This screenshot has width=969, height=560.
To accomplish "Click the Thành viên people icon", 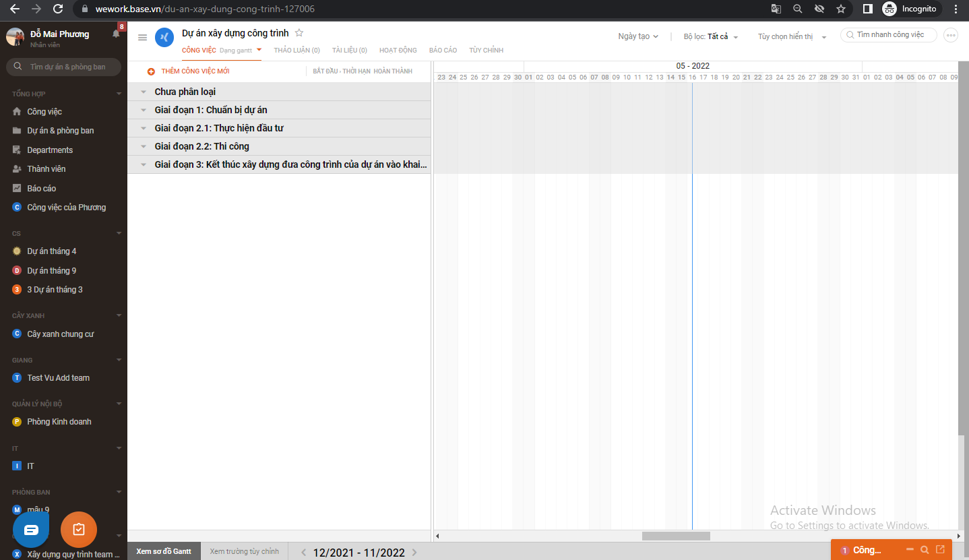I will pyautogui.click(x=17, y=169).
